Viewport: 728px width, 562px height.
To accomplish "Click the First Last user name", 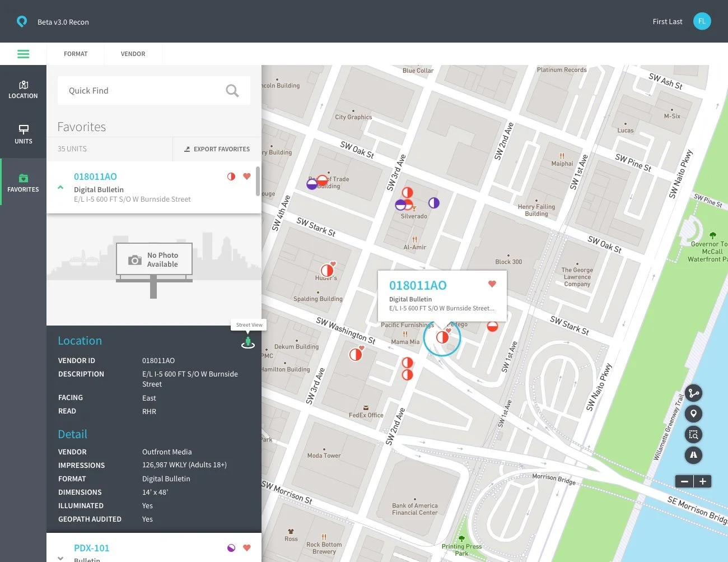I will pyautogui.click(x=668, y=22).
